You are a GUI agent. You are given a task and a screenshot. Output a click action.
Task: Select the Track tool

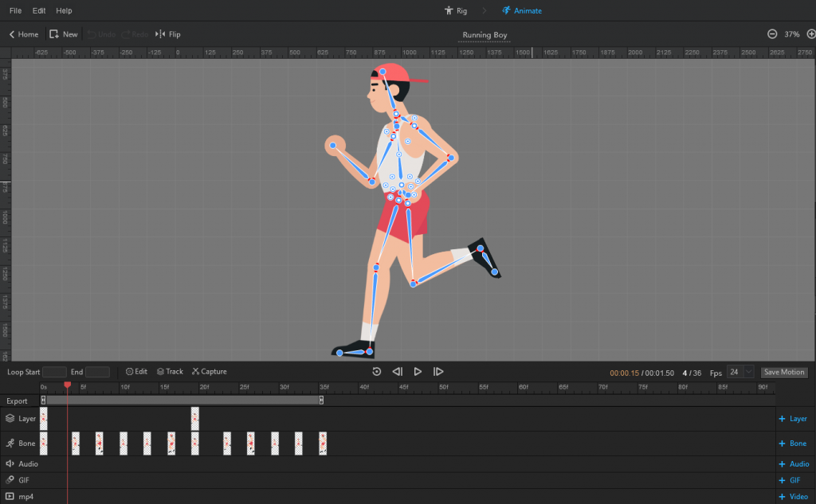click(170, 372)
